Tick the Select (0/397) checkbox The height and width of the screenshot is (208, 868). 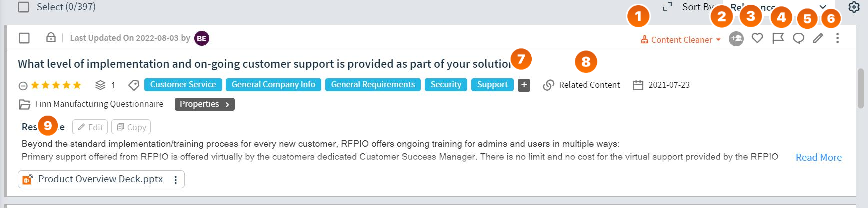(23, 7)
